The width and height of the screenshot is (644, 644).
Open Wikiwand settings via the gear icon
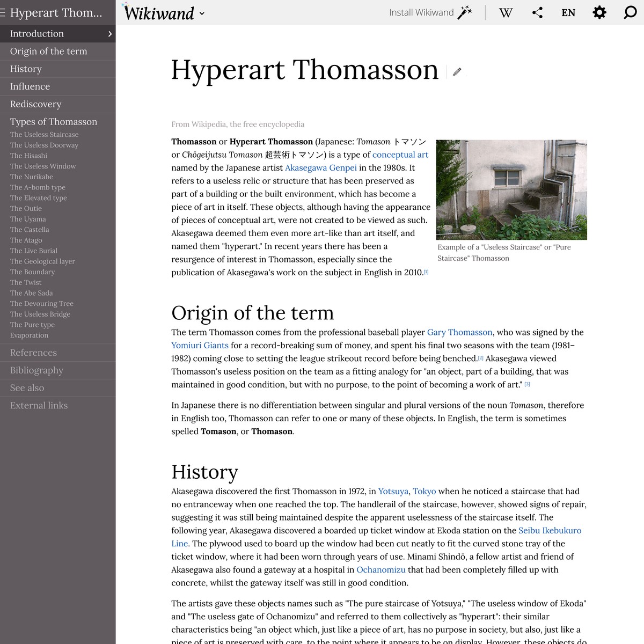click(x=599, y=12)
